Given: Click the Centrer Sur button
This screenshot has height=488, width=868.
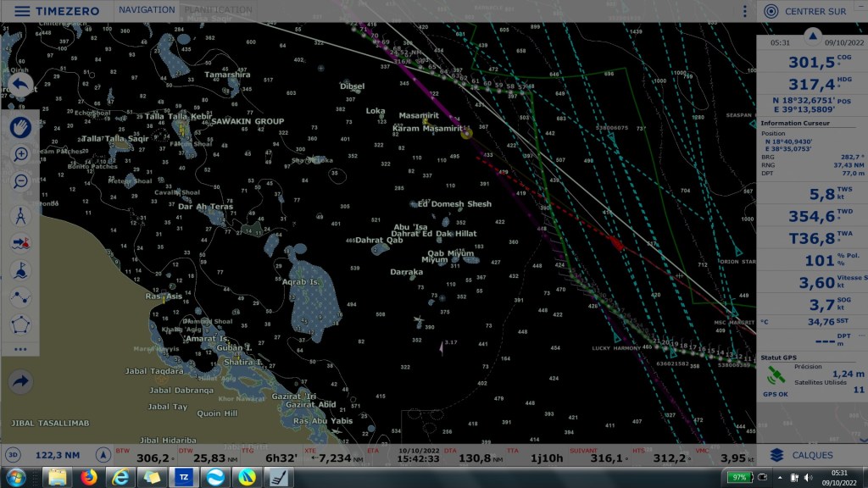Looking at the screenshot, I should (805, 12).
